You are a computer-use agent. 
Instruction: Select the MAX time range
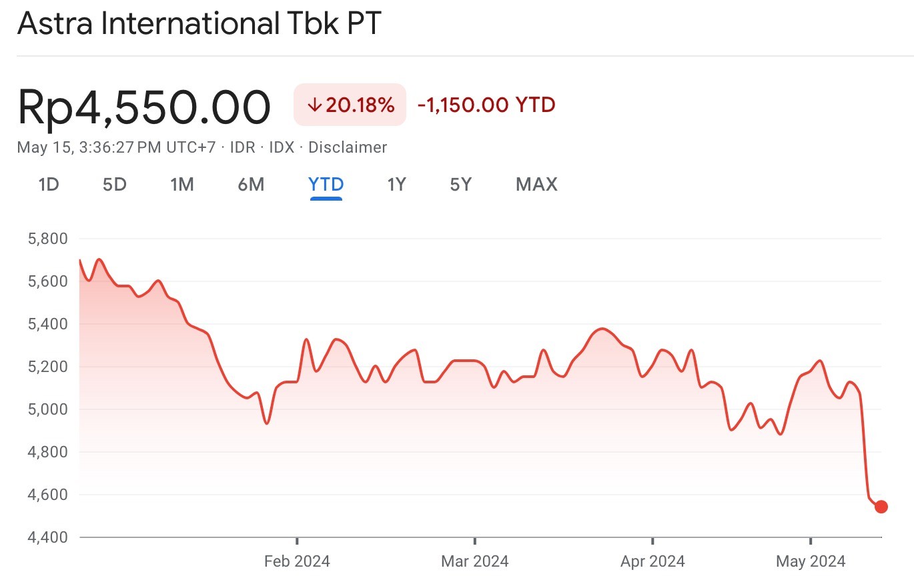click(536, 184)
